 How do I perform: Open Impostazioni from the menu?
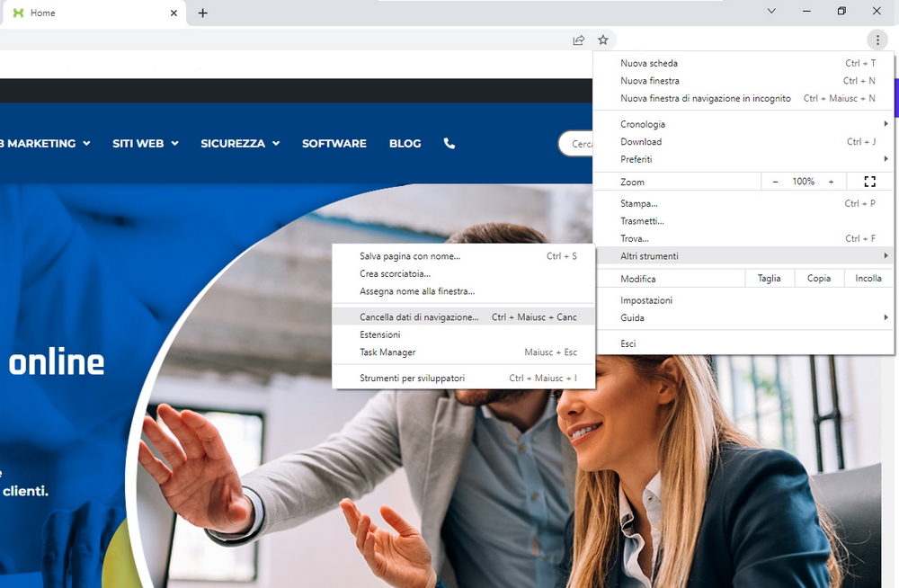(743, 300)
